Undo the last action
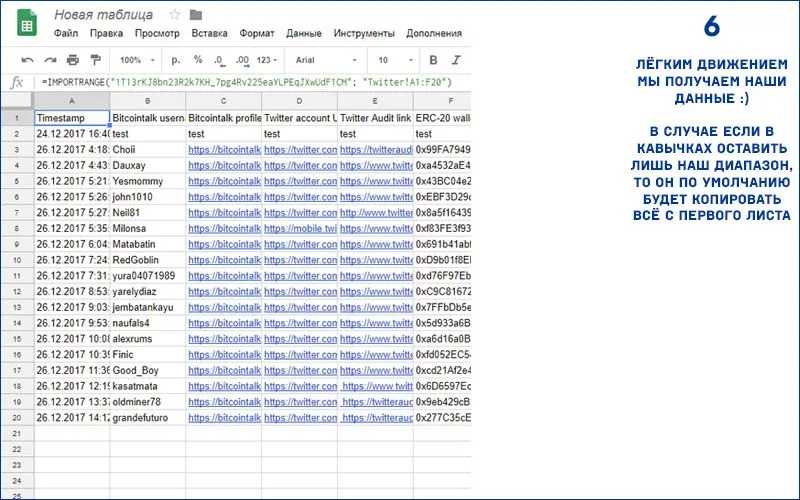This screenshot has height=500, width=800. click(27, 60)
